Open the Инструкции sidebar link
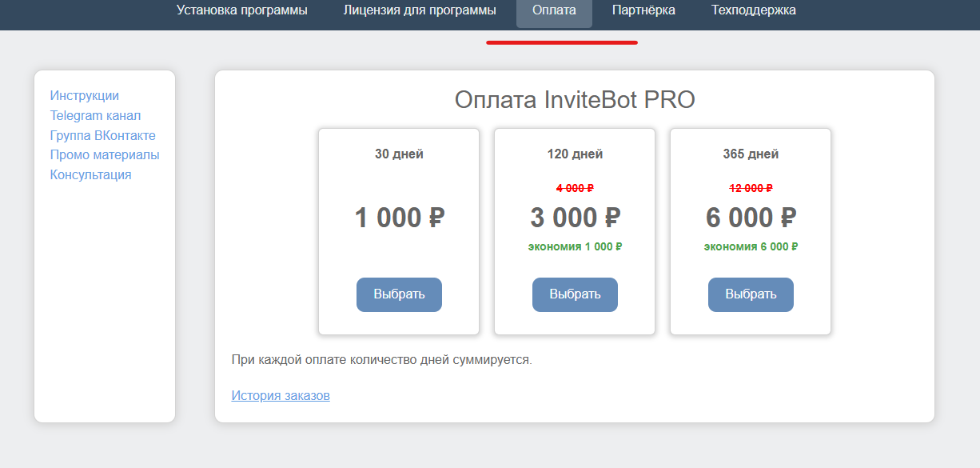 point(85,96)
